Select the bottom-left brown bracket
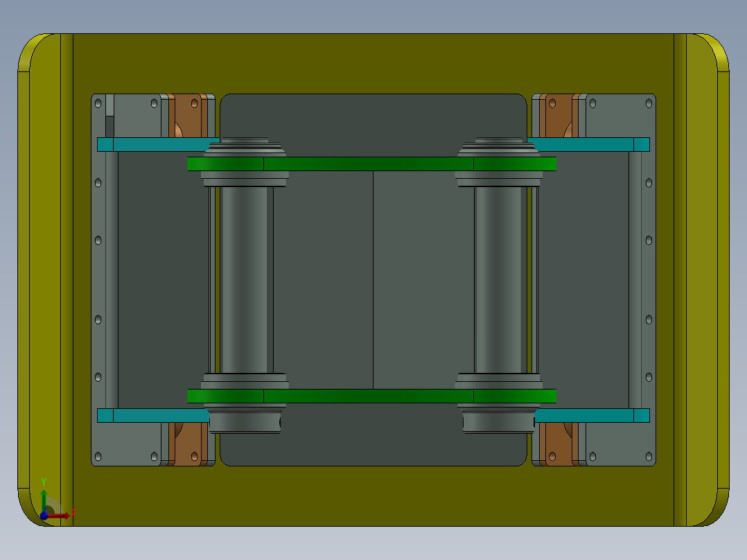This screenshot has width=747, height=560. coord(188,444)
